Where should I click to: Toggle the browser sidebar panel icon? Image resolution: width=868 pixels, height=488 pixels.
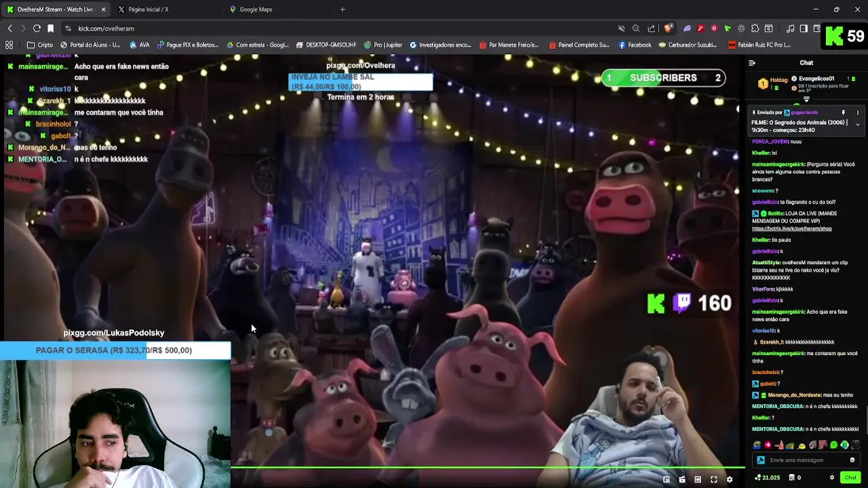coord(804,28)
